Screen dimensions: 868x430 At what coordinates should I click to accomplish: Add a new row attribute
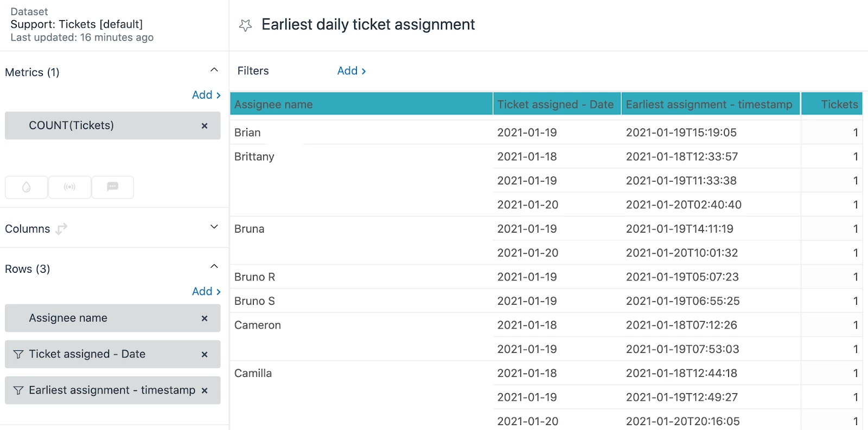pyautogui.click(x=206, y=292)
